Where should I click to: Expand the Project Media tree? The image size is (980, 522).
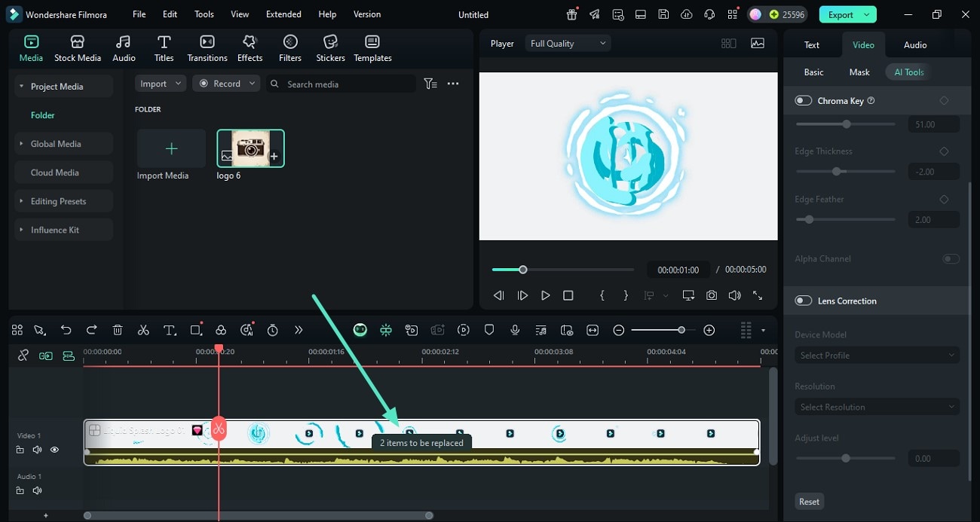(x=22, y=87)
